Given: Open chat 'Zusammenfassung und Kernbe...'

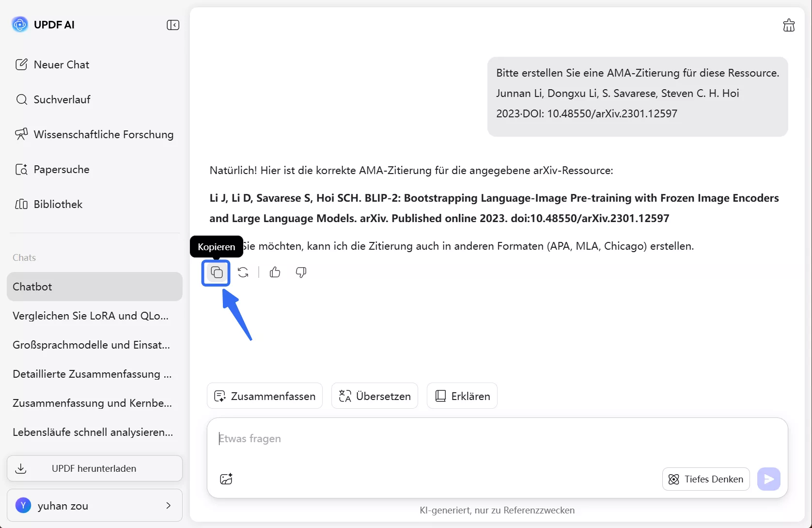Looking at the screenshot, I should point(94,403).
